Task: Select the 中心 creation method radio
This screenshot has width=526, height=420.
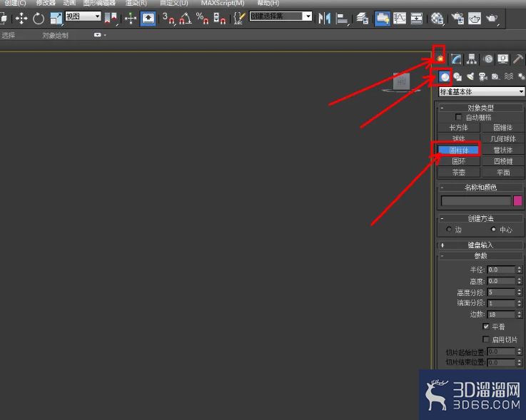Action: 493,230
